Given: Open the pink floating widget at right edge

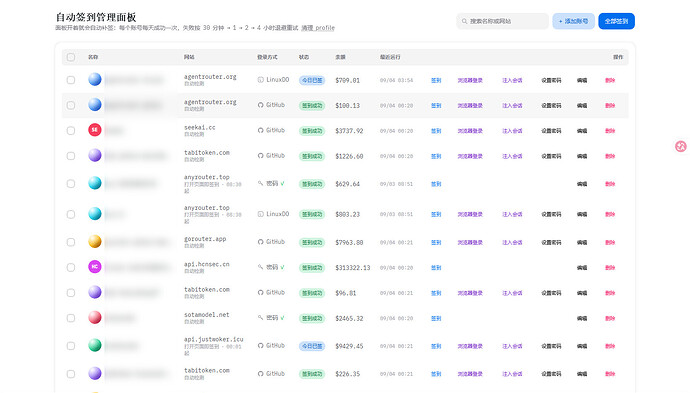Looking at the screenshot, I should tap(681, 146).
